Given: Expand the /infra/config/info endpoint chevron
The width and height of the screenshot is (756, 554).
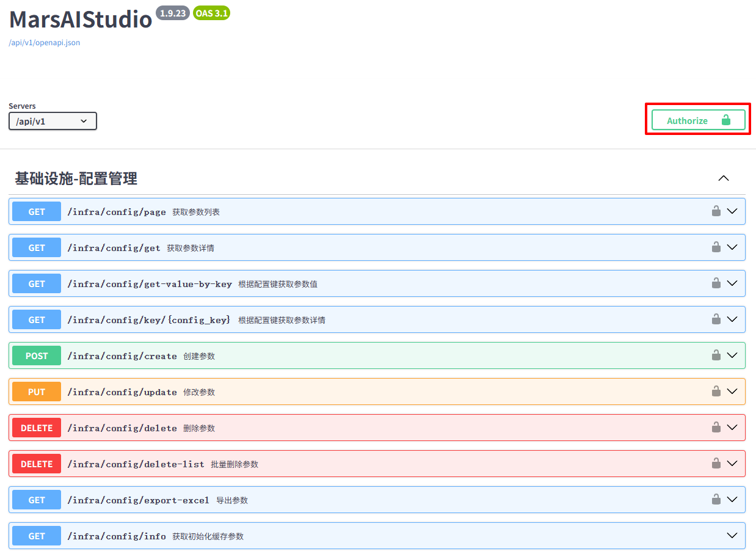Looking at the screenshot, I should click(733, 536).
